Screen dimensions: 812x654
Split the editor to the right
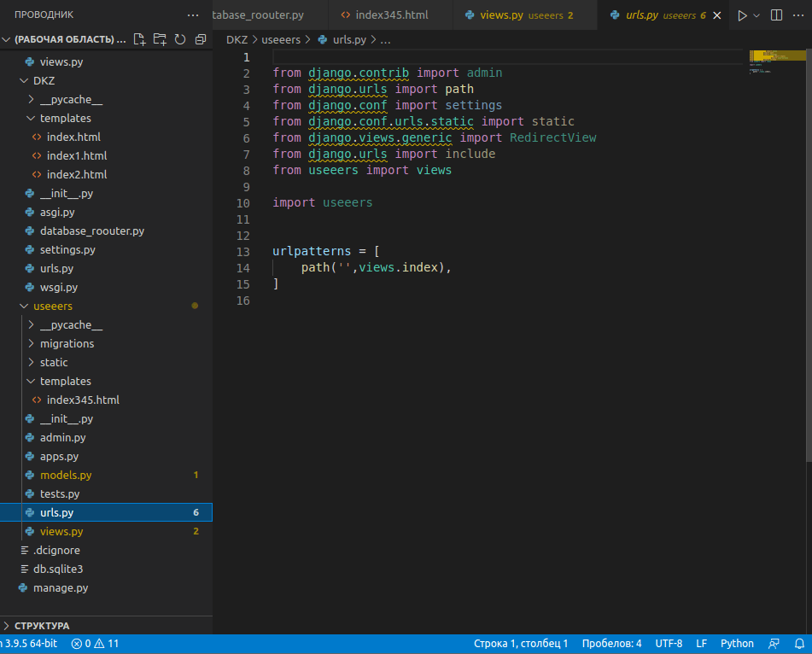coord(776,15)
